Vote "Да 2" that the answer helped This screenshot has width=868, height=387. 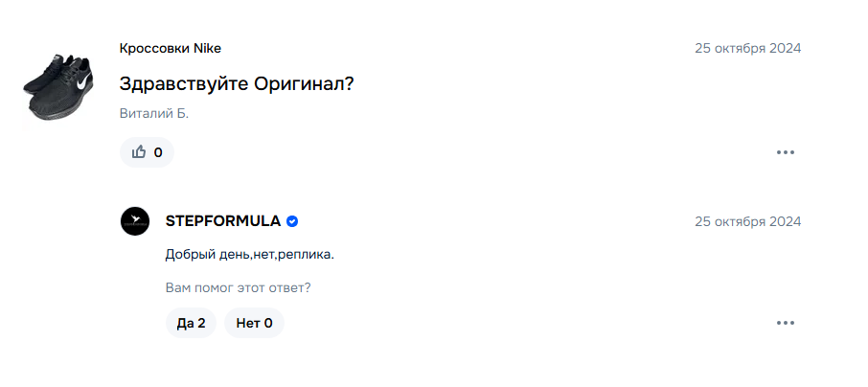click(x=191, y=323)
